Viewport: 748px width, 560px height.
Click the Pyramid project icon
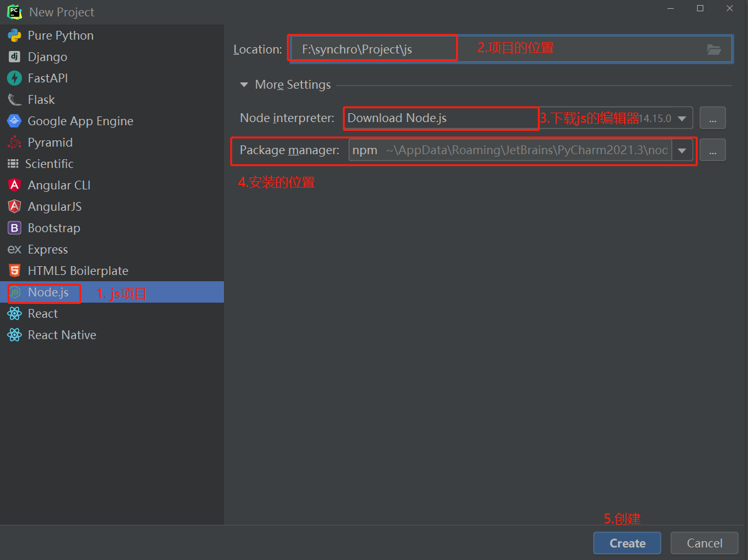coord(14,143)
